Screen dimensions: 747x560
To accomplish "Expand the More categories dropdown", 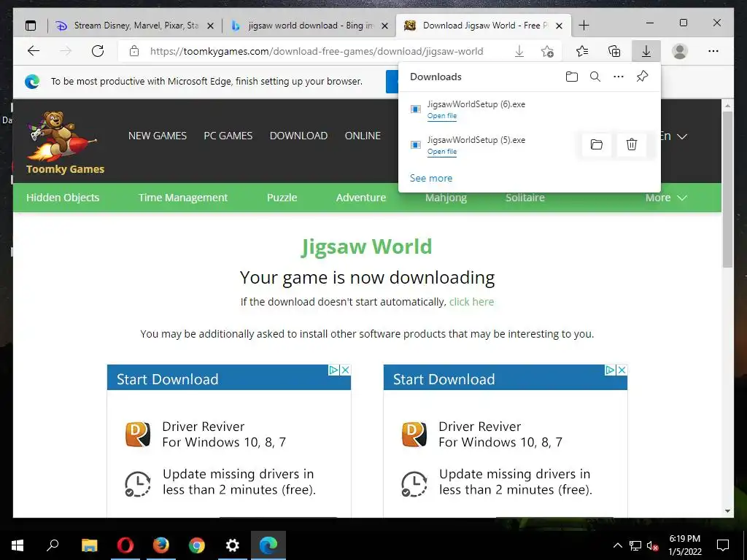I will [666, 198].
